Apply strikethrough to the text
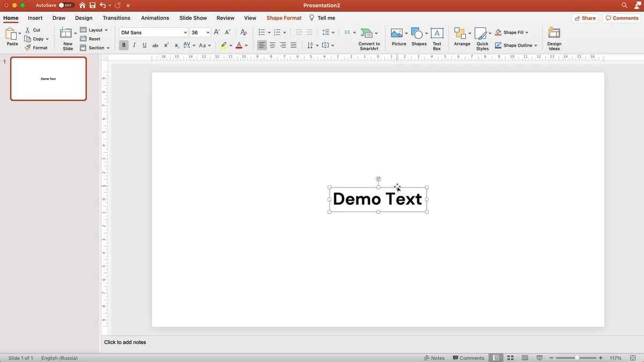 pyautogui.click(x=155, y=46)
